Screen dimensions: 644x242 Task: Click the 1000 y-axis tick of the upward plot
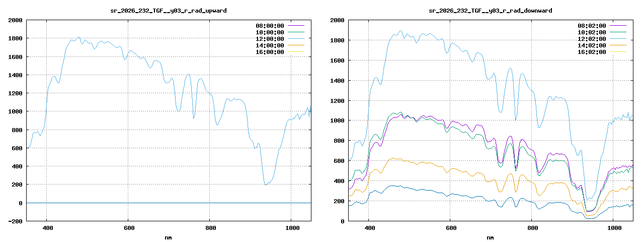tap(15, 111)
